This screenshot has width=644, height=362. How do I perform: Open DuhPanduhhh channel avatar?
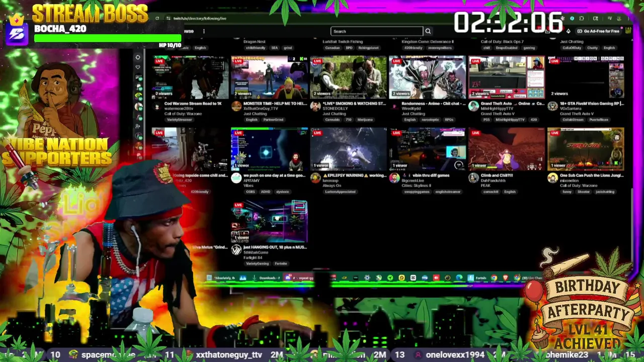[473, 178]
